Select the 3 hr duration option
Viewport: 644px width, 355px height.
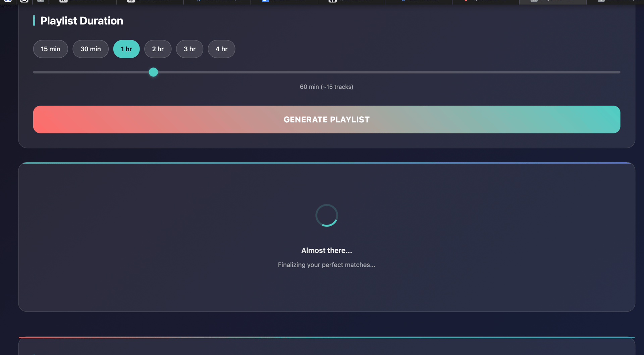coord(190,49)
